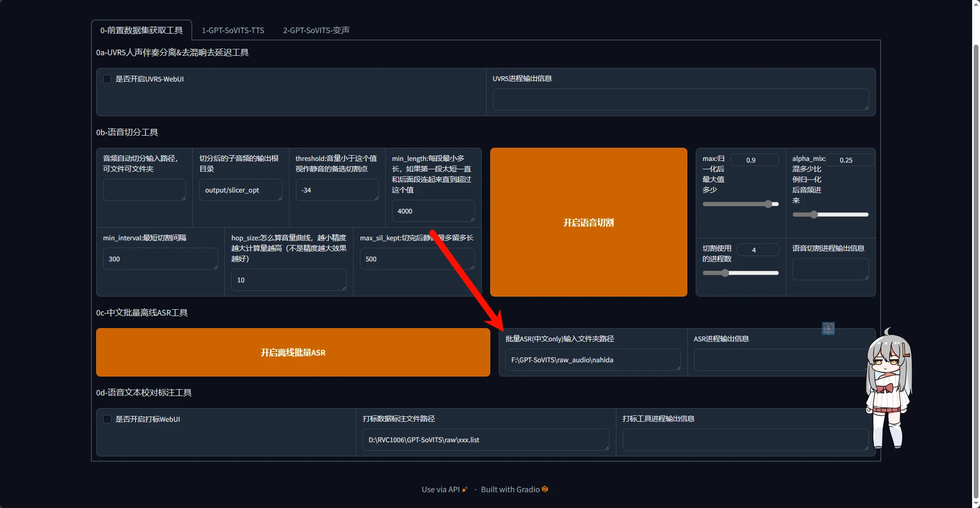The width and height of the screenshot is (980, 508).
Task: Click the API rocket icon
Action: coord(465,490)
